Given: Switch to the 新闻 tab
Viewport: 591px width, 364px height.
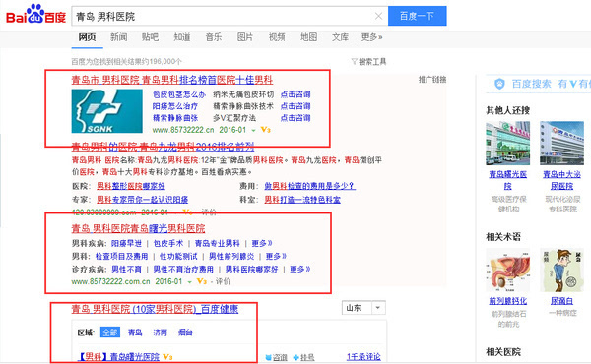Looking at the screenshot, I should tap(119, 37).
